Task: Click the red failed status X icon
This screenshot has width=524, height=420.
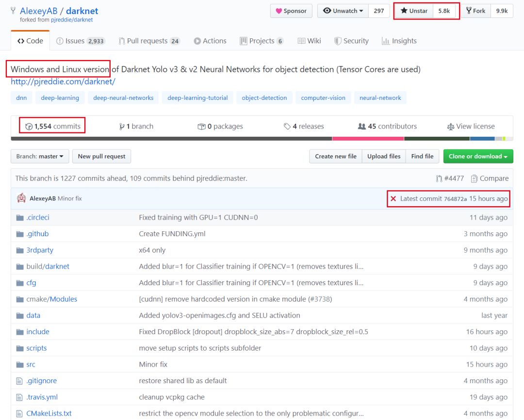Action: point(393,199)
